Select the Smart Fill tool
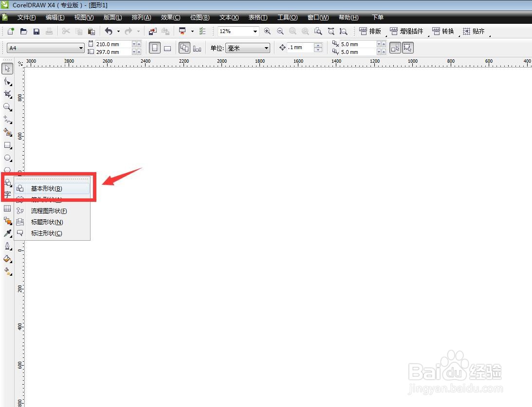This screenshot has height=407, width=532. coord(7,132)
